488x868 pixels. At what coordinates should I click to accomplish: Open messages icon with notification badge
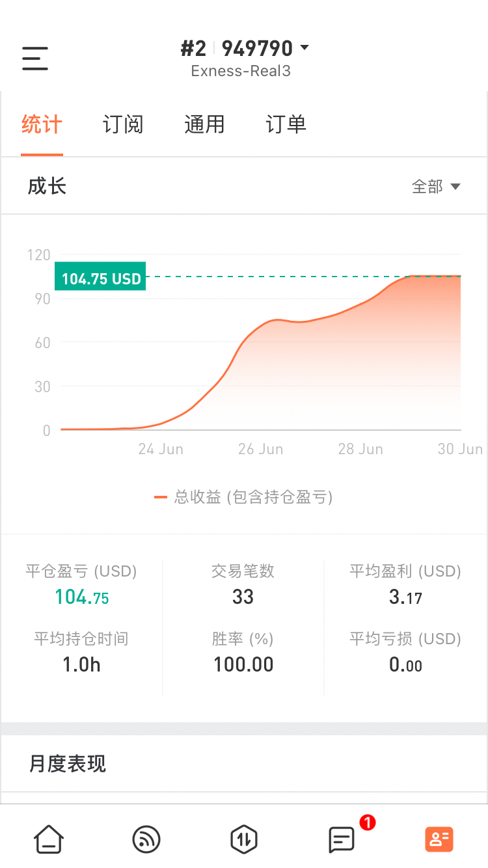tap(342, 839)
